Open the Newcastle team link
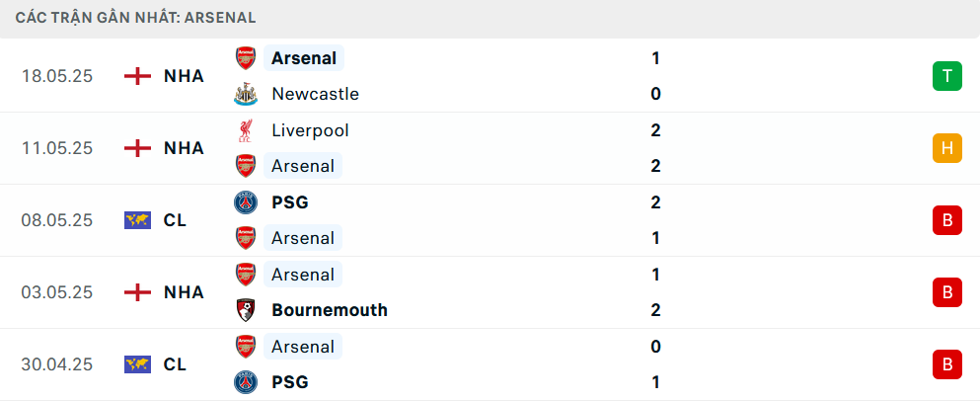The height and width of the screenshot is (401, 980). point(315,95)
